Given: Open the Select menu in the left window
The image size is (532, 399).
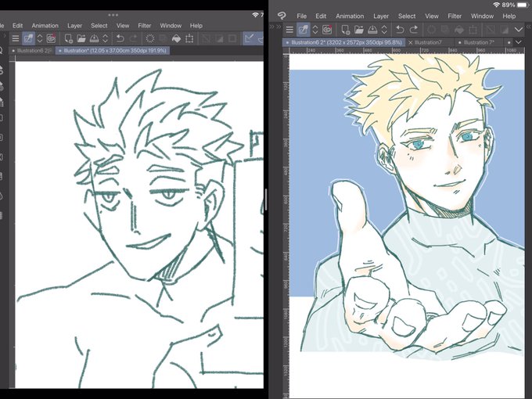Looking at the screenshot, I should 99,26.
